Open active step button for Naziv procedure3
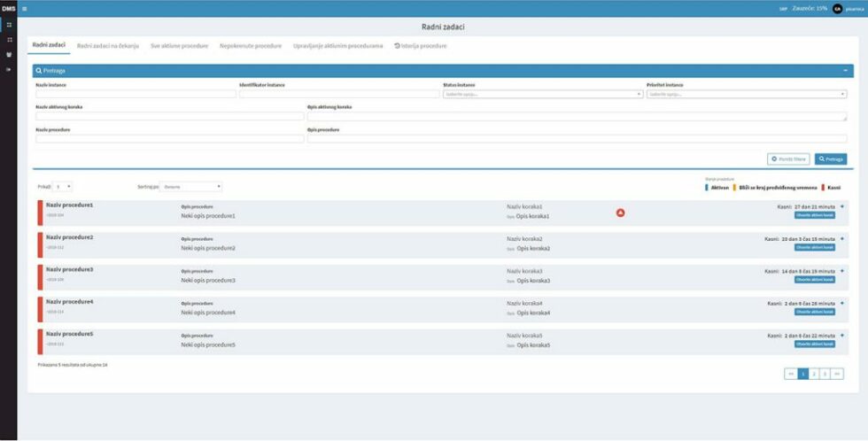Image resolution: width=868 pixels, height=441 pixels. [815, 280]
